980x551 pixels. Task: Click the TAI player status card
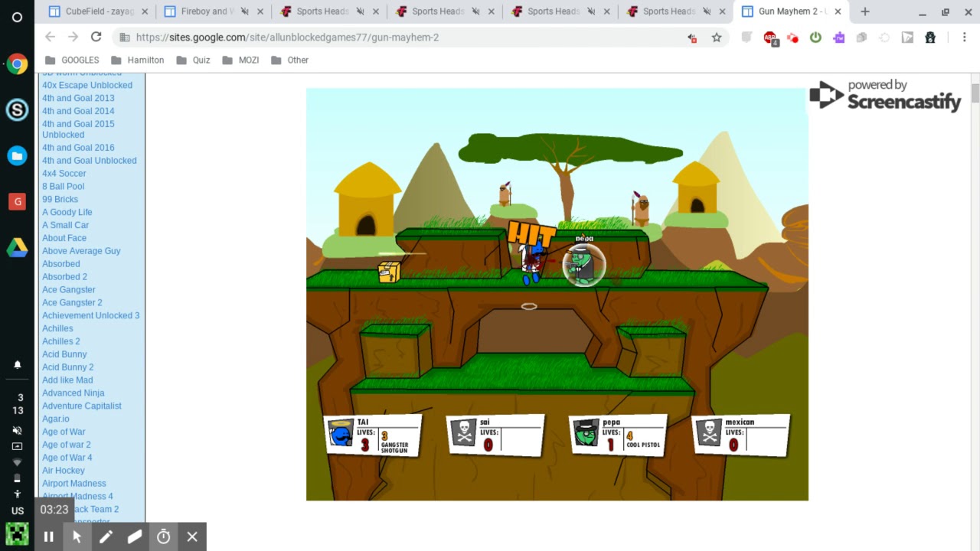tap(373, 435)
